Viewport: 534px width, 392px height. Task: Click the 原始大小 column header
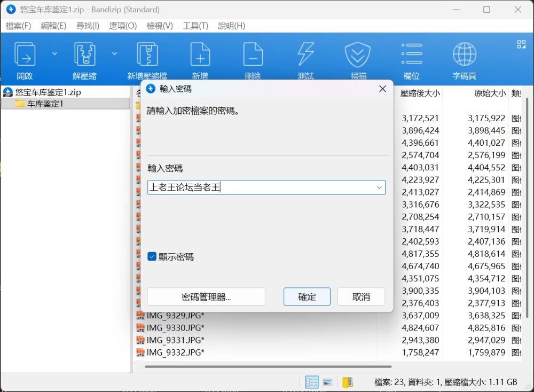tap(490, 93)
